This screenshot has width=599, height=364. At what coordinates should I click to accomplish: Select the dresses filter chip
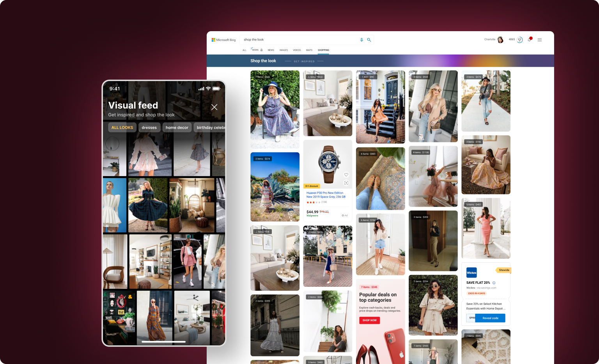(149, 127)
